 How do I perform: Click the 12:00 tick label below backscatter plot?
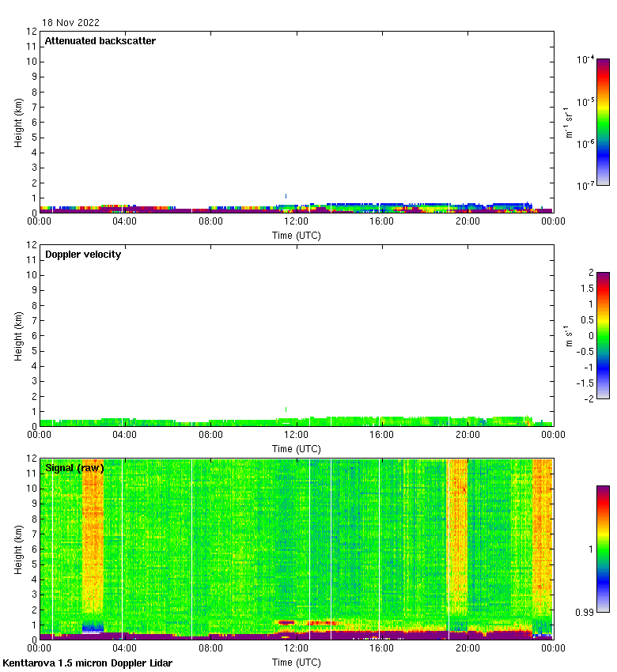297,222
